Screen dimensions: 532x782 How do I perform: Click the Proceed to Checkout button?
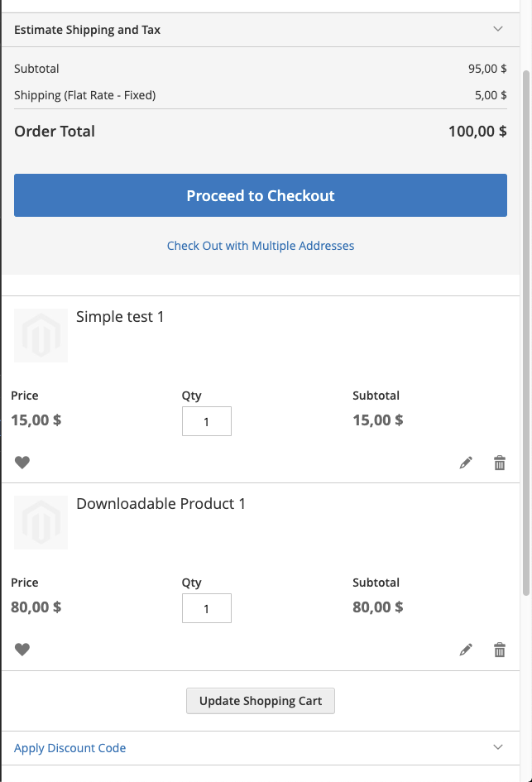261,195
